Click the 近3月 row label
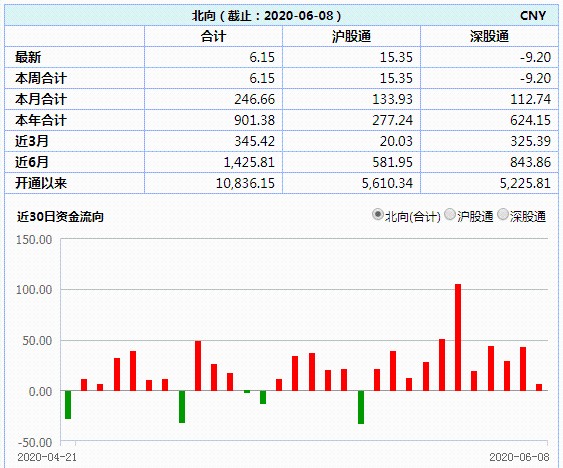563x468 pixels. [x=32, y=141]
